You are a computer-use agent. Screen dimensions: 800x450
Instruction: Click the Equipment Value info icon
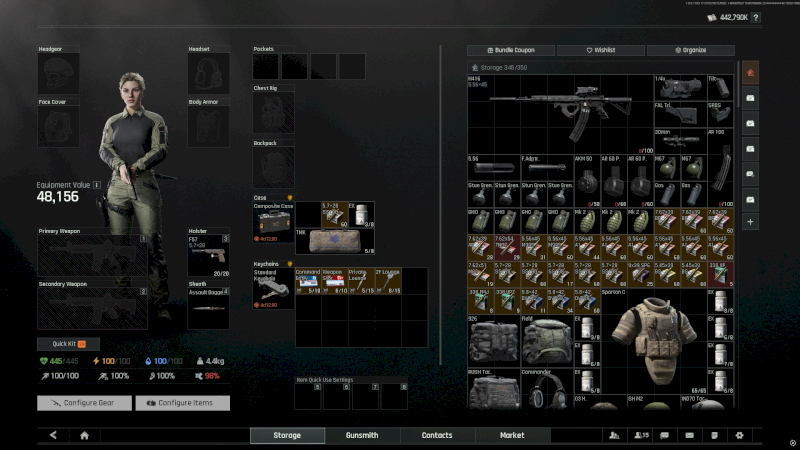(96, 185)
